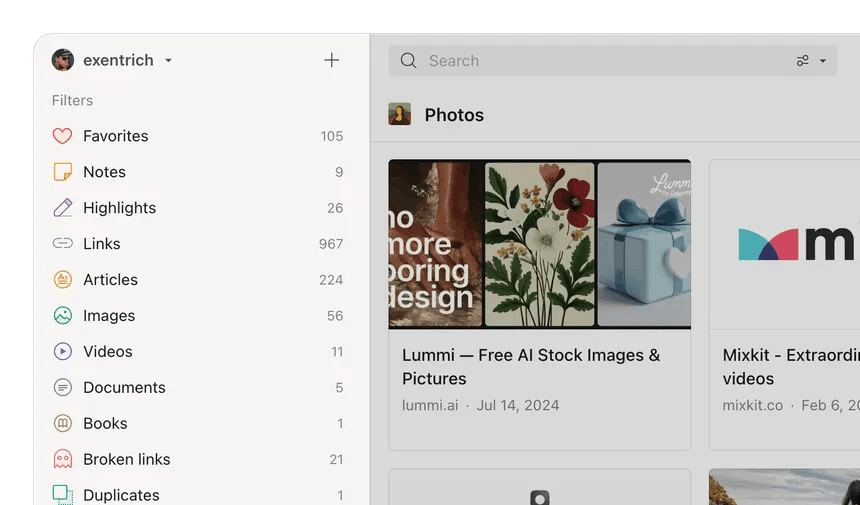860x505 pixels.
Task: Click the Articles count 224
Action: coord(331,280)
